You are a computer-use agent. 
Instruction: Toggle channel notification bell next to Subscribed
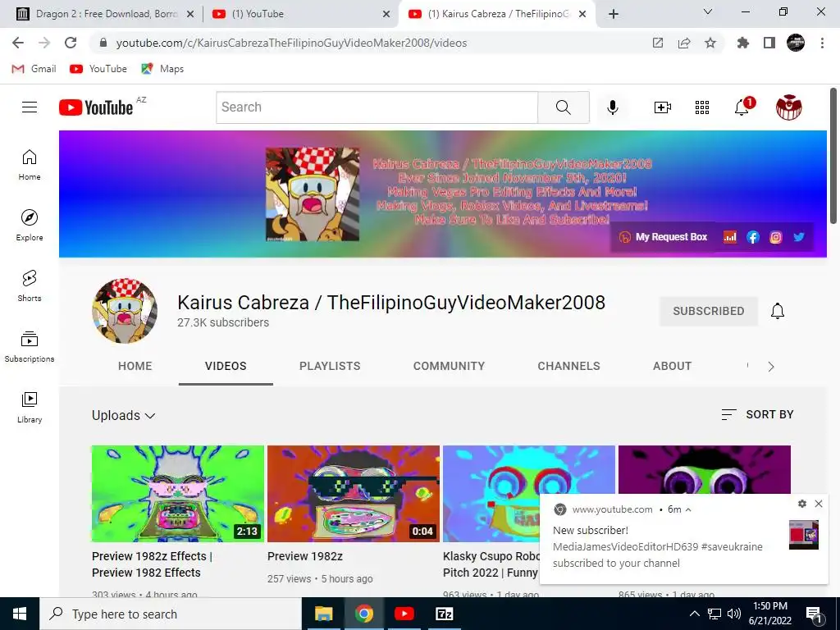pos(778,311)
